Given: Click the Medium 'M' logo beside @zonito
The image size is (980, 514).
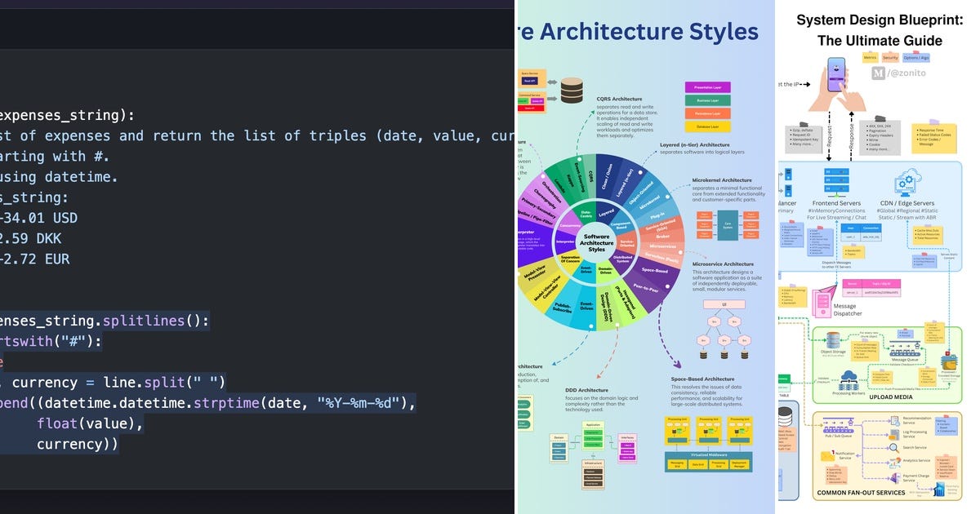Looking at the screenshot, I should tap(879, 73).
